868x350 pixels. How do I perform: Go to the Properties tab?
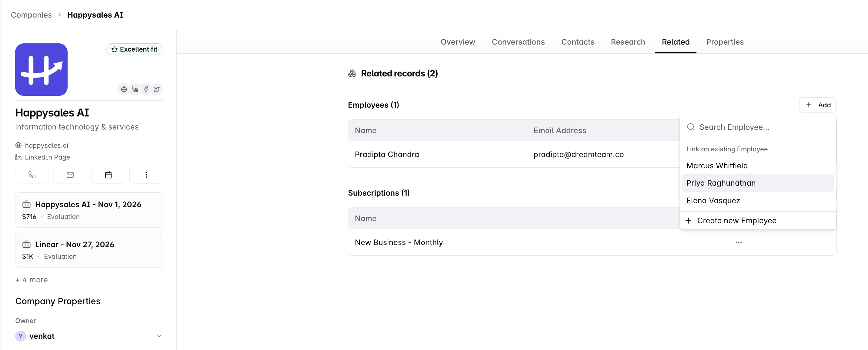725,42
